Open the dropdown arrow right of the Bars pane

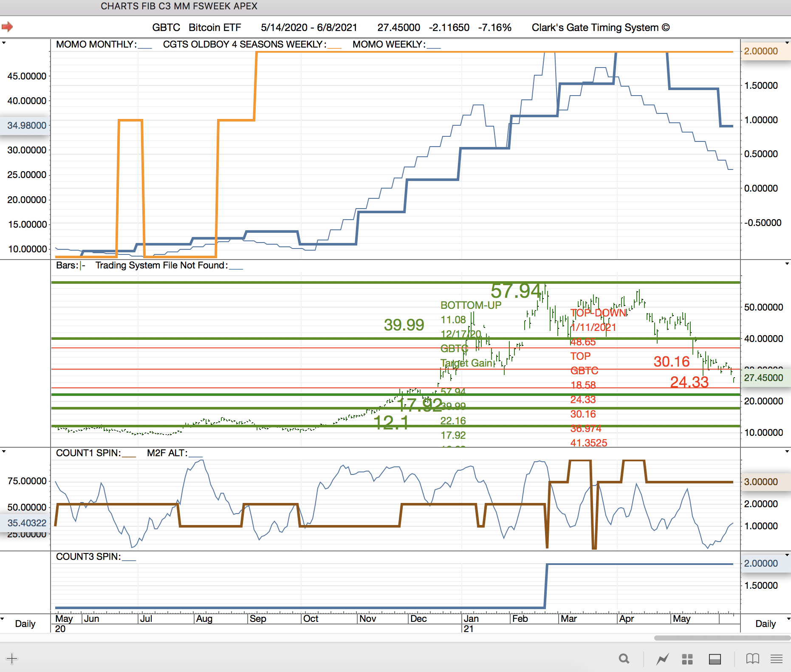pos(787,264)
